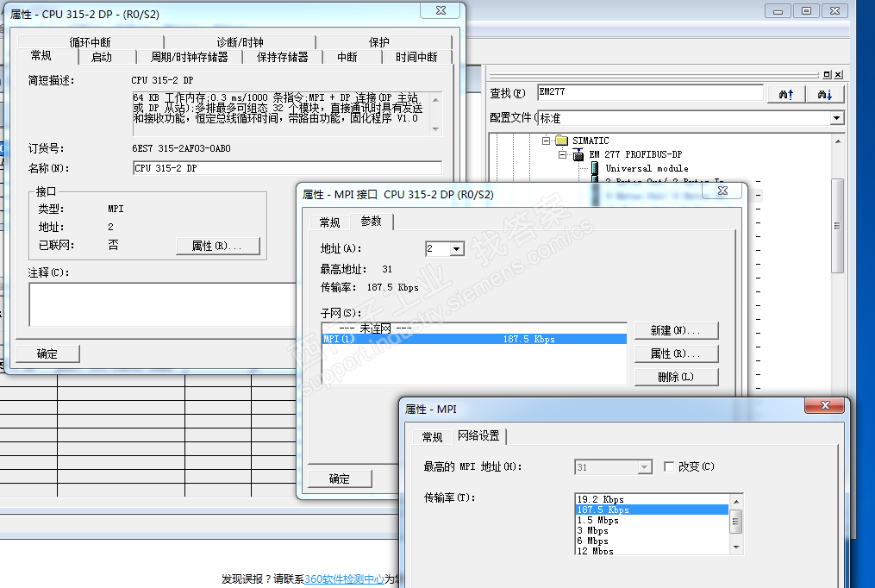This screenshot has width=875, height=588.
Task: Click the transmission rate list up arrow
Action: [736, 501]
